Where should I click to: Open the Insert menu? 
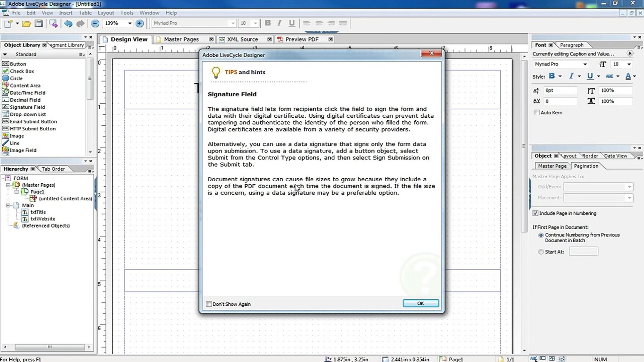click(x=65, y=13)
